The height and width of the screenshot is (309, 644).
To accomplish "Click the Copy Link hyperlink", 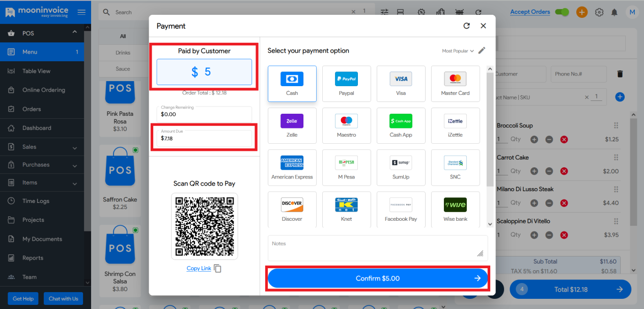I will (199, 269).
